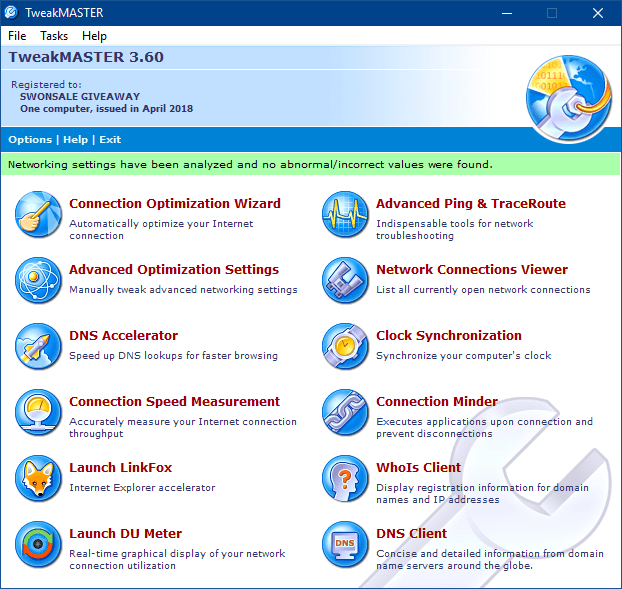The height and width of the screenshot is (589, 622).
Task: Open the Tasks menu
Action: (x=54, y=35)
